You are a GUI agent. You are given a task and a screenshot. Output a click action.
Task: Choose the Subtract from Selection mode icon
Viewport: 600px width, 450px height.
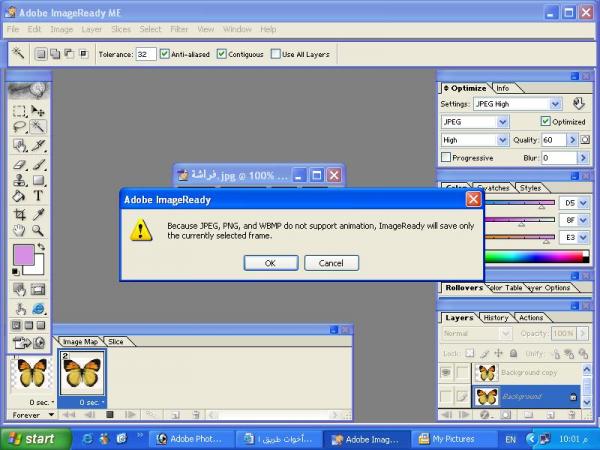69,54
